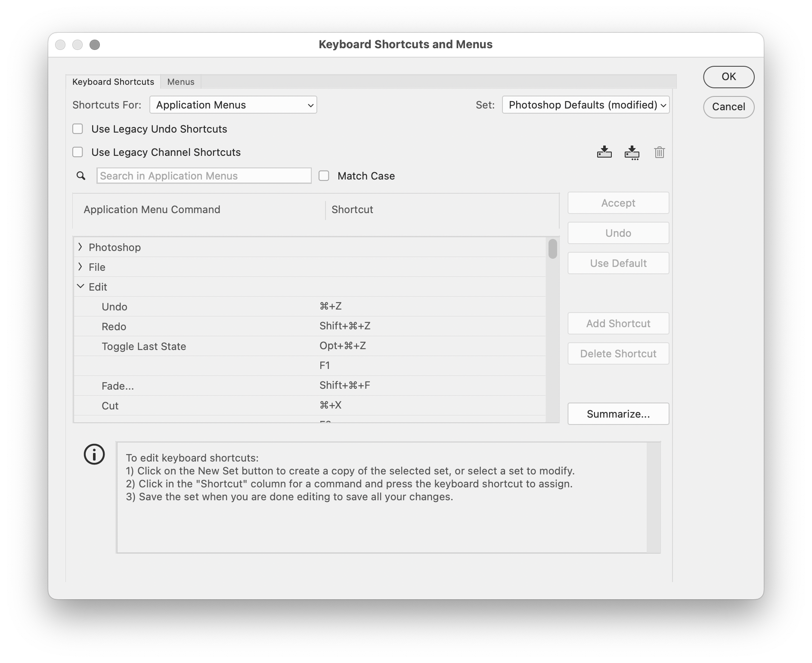
Task: Expand the Photoshop menu group
Action: [x=80, y=247]
